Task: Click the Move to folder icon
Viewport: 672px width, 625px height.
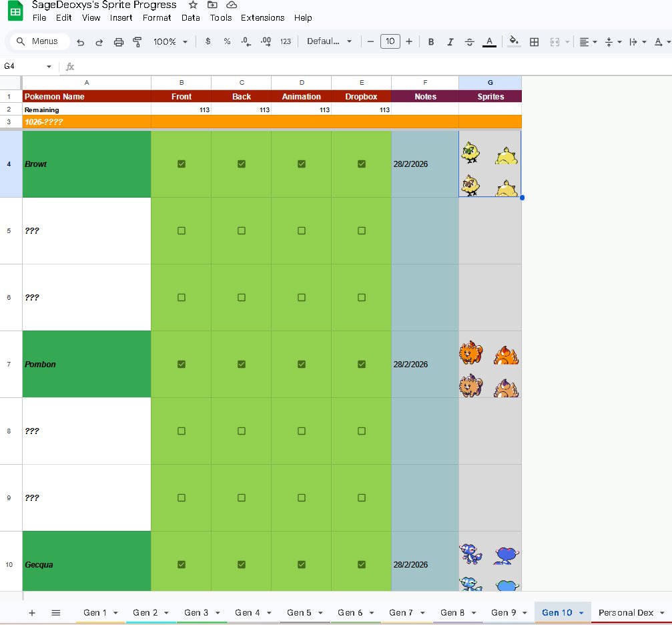Action: (x=212, y=5)
